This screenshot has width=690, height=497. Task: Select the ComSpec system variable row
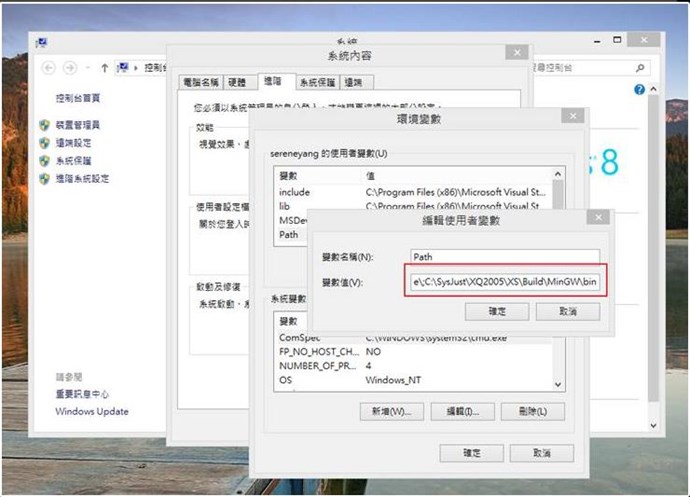413,338
